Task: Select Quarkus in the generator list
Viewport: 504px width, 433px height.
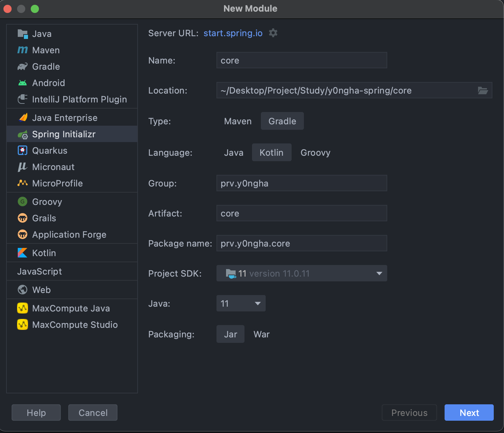Action: (72, 151)
